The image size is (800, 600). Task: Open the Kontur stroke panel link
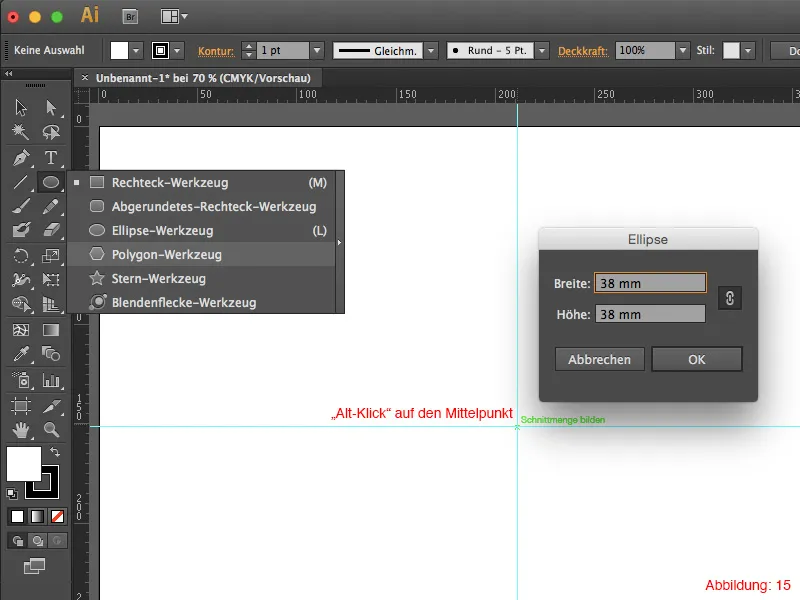(216, 51)
